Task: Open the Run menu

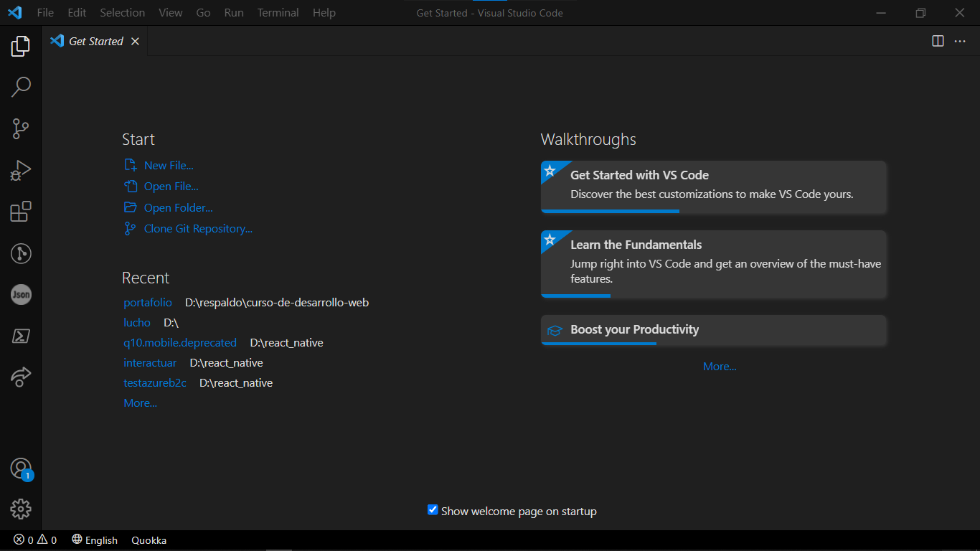Action: point(234,13)
